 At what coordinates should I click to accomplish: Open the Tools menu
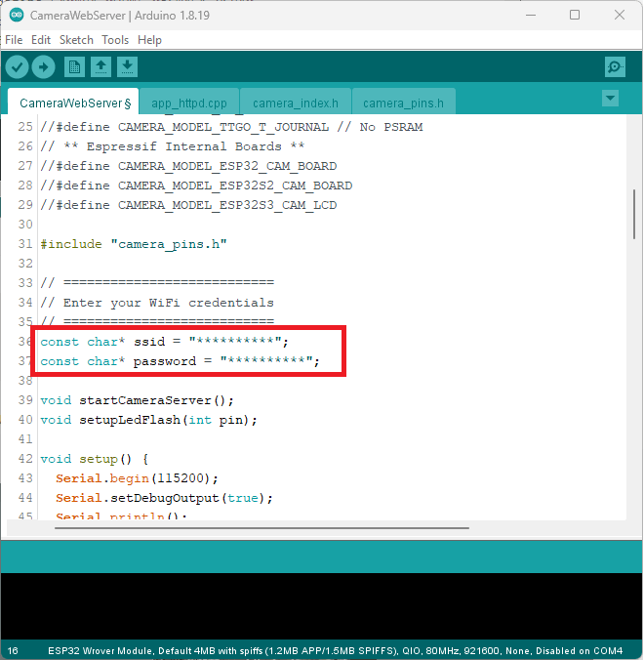[115, 40]
